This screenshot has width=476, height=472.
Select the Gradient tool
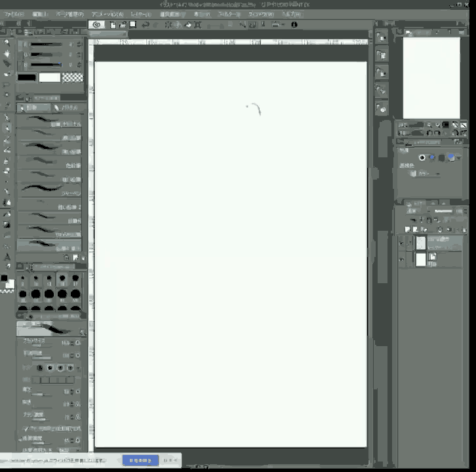point(7,224)
